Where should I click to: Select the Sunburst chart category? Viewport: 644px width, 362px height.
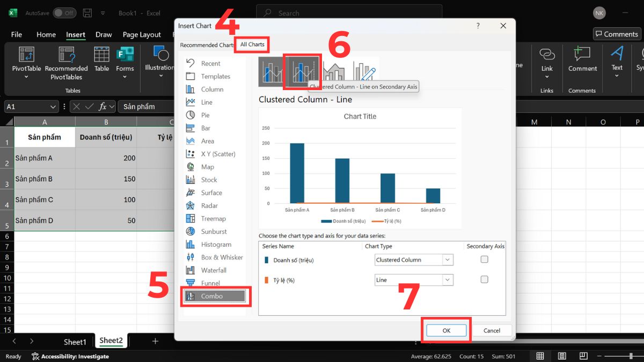click(214, 231)
